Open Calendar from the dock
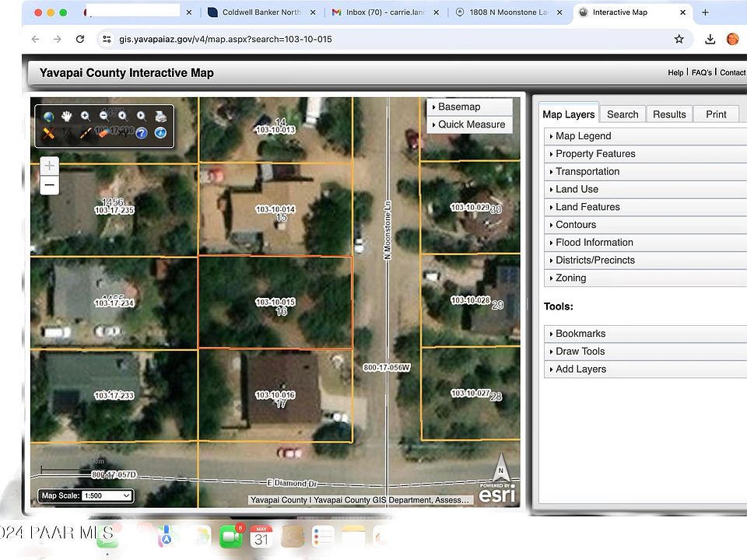 pos(261,537)
